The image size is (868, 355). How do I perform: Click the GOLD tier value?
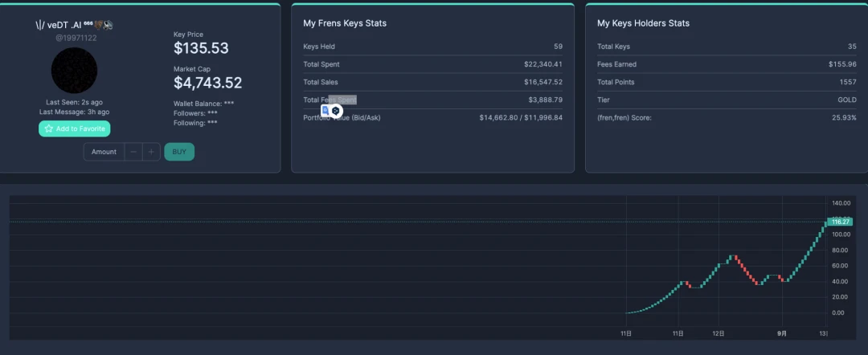pos(846,100)
